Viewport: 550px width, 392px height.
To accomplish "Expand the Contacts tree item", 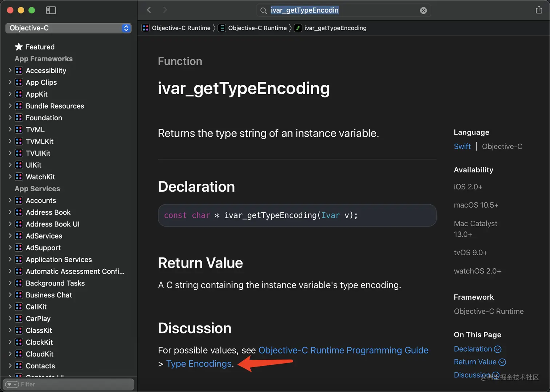I will tap(10, 365).
